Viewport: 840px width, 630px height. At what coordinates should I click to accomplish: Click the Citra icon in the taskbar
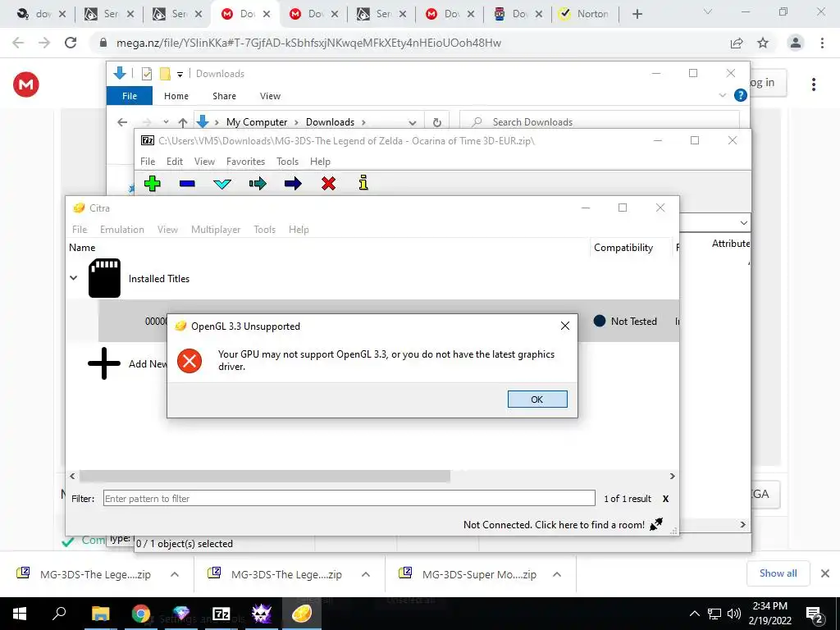302,614
